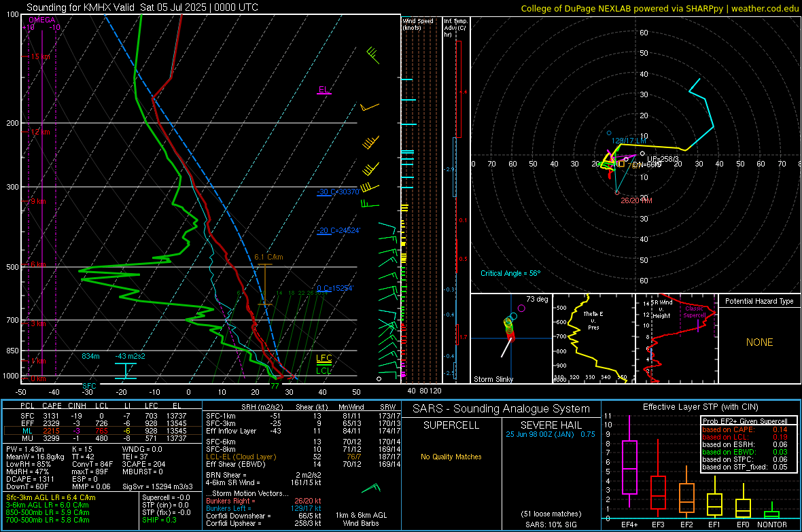Click the 'Storm Slinky' panel label

[493, 379]
